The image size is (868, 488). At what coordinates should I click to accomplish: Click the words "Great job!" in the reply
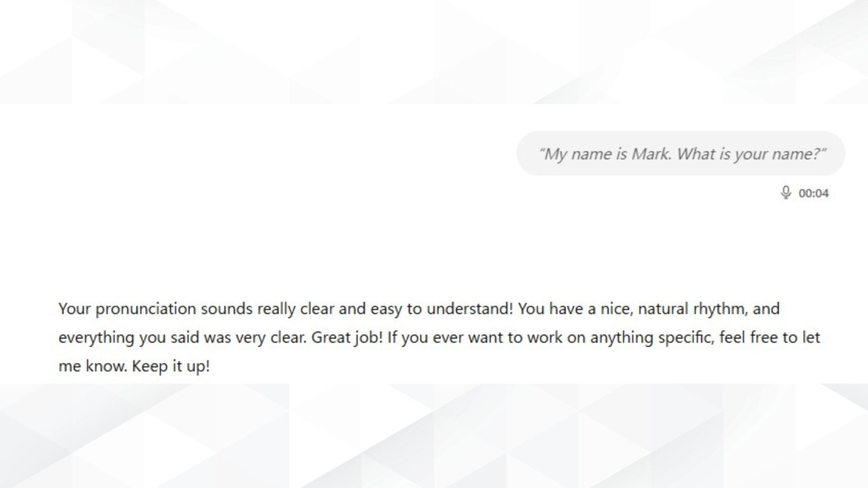pyautogui.click(x=347, y=338)
